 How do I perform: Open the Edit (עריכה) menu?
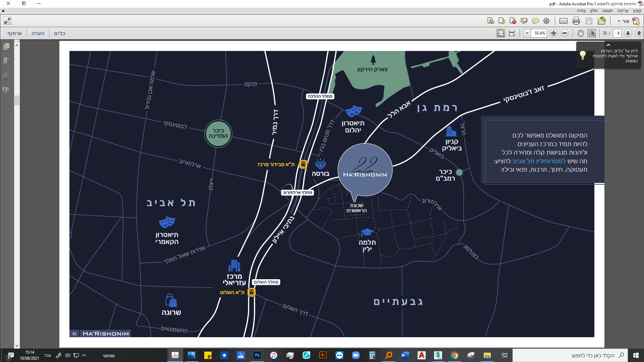(623, 11)
